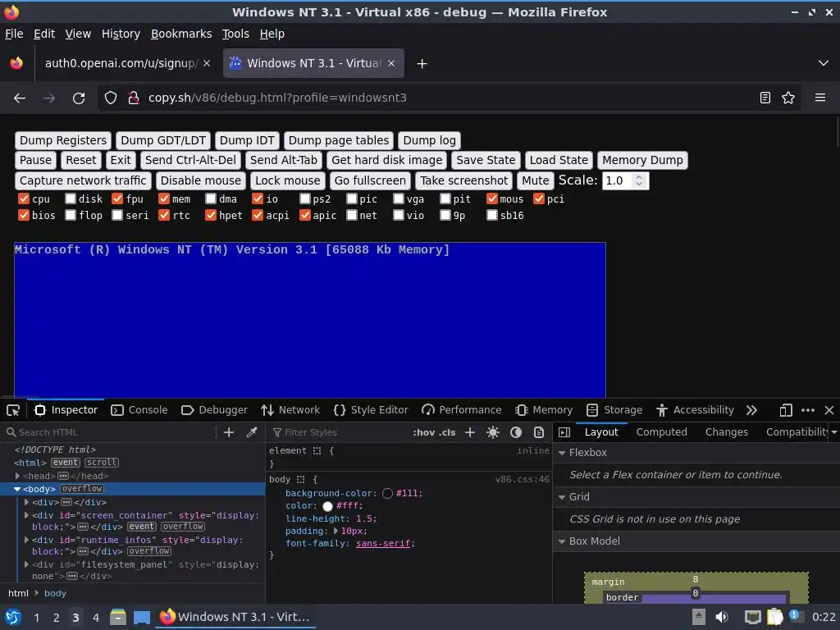Click the volume speaker icon in taskbar
The width and height of the screenshot is (840, 630).
(722, 617)
